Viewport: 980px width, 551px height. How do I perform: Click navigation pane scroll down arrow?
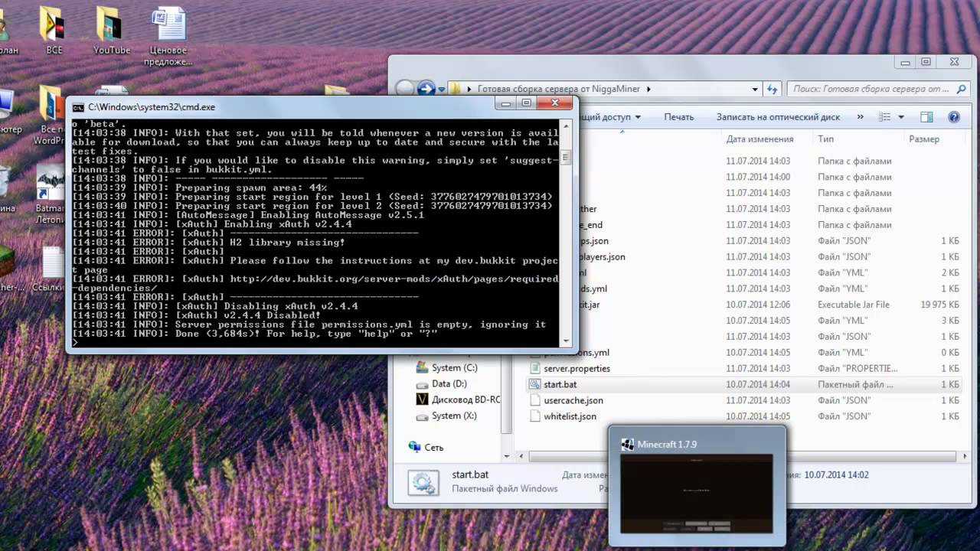pos(508,457)
